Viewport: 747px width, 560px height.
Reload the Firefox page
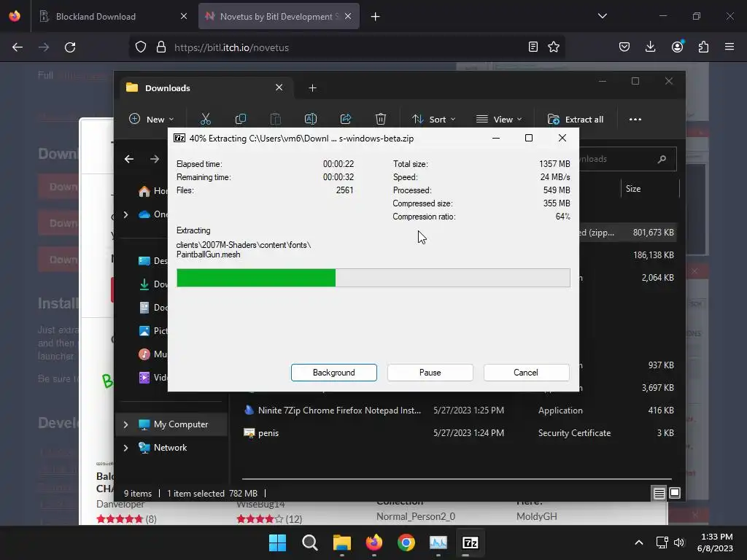[x=70, y=47]
